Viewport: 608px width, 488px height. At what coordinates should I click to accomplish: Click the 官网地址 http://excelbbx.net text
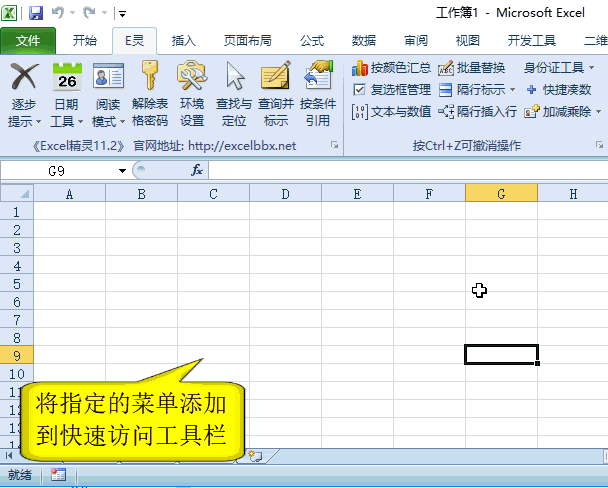(215, 146)
